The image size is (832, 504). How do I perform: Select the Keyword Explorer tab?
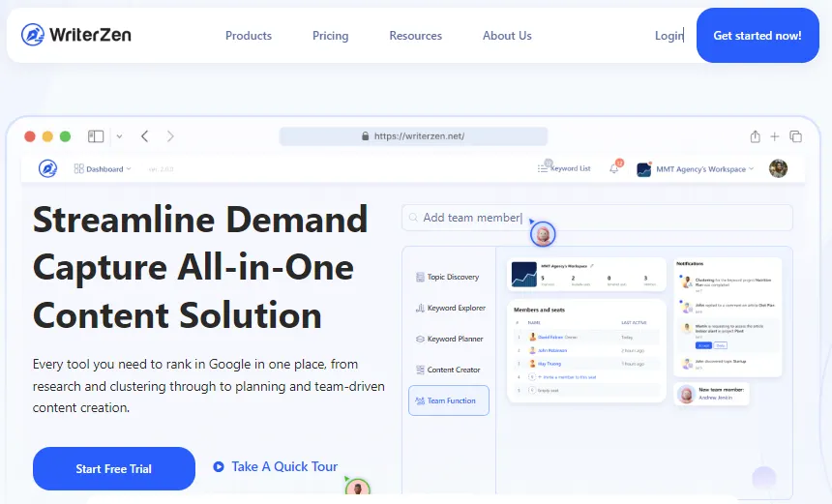(x=451, y=308)
